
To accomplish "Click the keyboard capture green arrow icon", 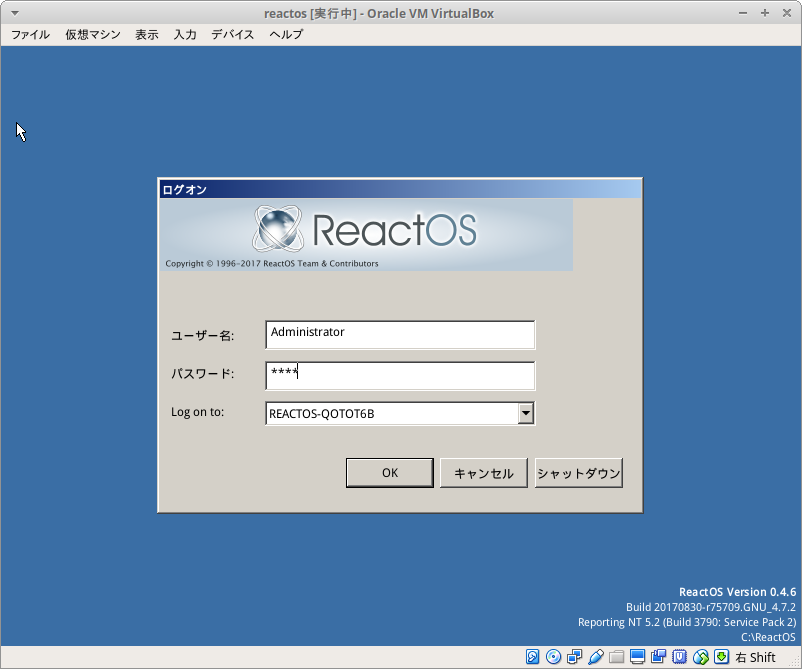I will click(x=721, y=657).
